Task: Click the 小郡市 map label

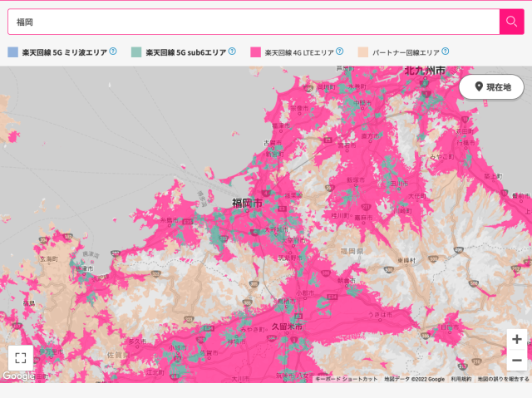Action: (x=305, y=293)
